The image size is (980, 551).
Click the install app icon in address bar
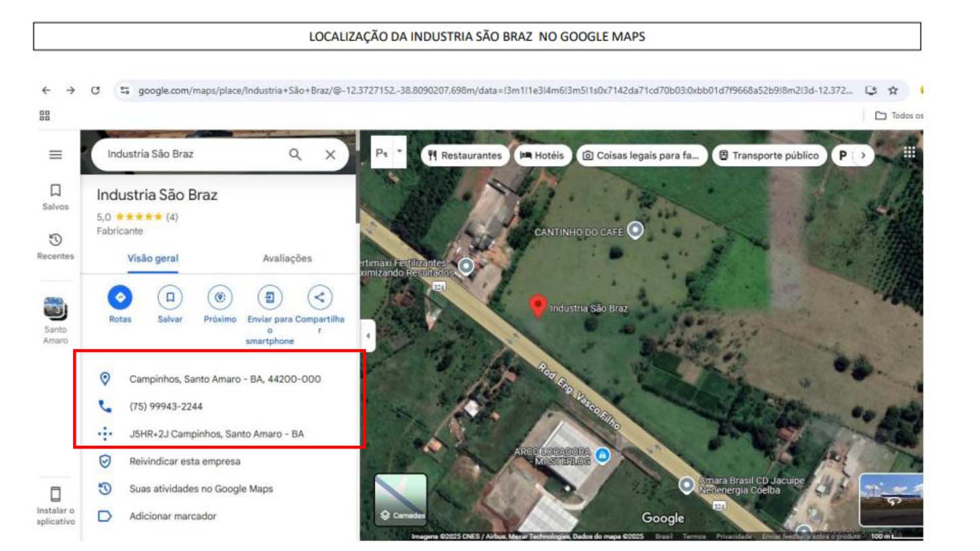click(871, 90)
